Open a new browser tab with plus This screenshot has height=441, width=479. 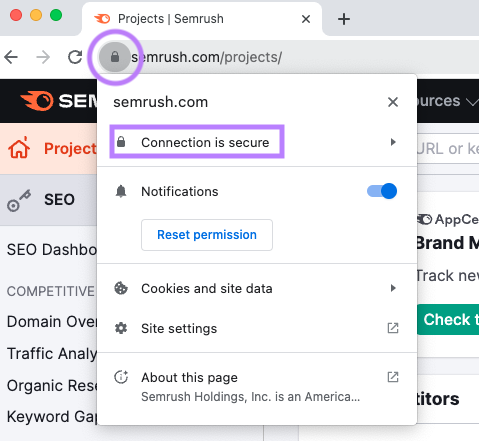click(x=344, y=19)
